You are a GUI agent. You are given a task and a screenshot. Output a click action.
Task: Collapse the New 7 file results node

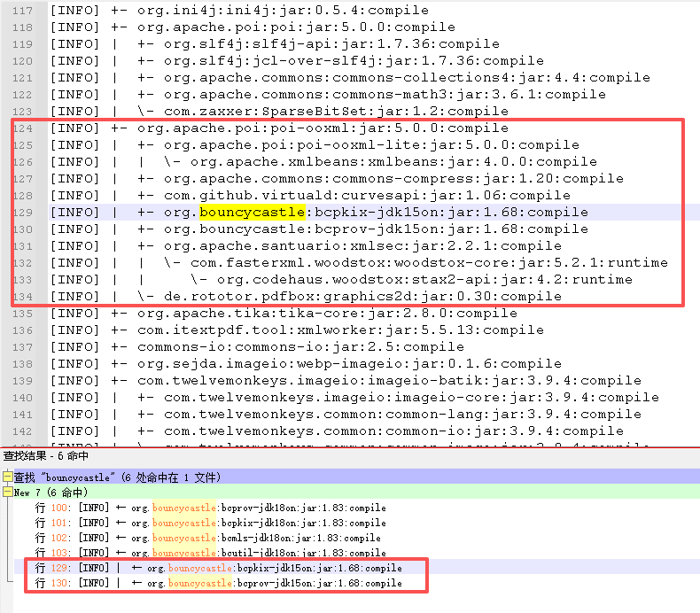click(7, 492)
